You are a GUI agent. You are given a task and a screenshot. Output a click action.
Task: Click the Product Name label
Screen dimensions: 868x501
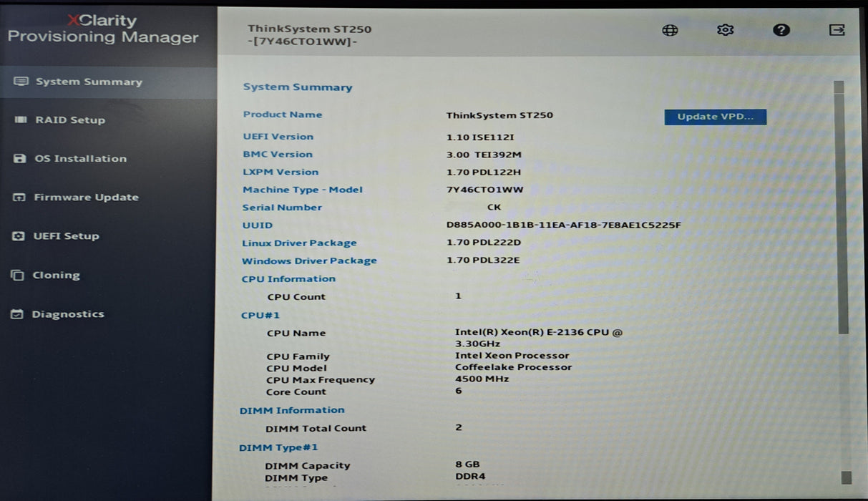(283, 115)
